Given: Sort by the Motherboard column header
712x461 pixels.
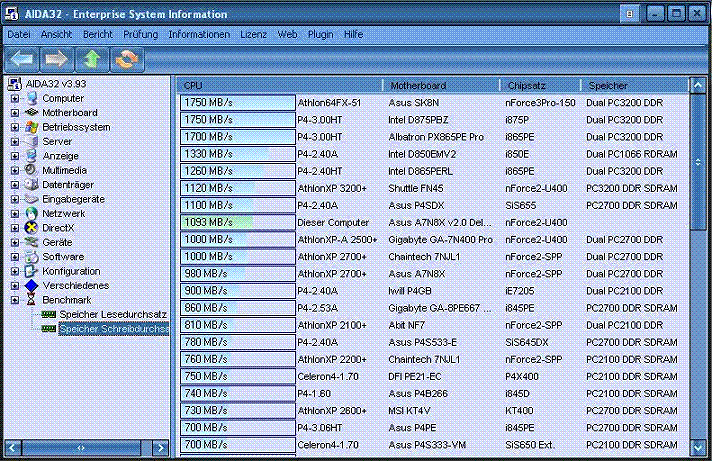Looking at the screenshot, I should (441, 85).
